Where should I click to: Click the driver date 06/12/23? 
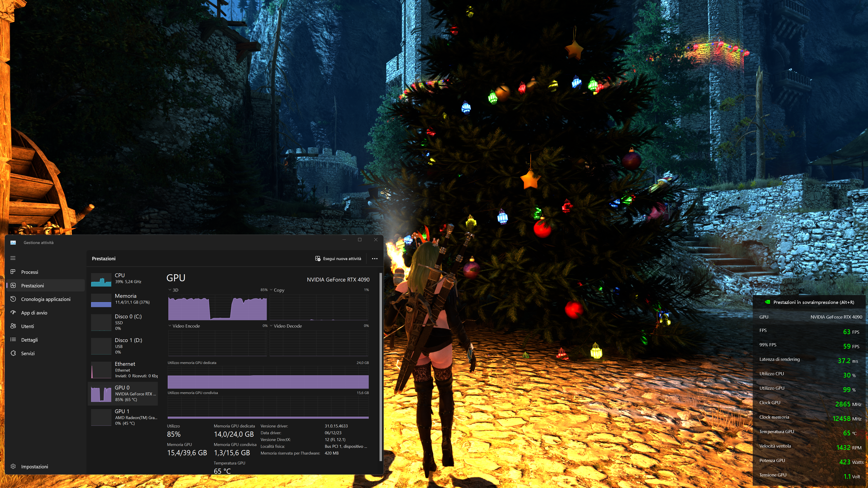point(333,433)
